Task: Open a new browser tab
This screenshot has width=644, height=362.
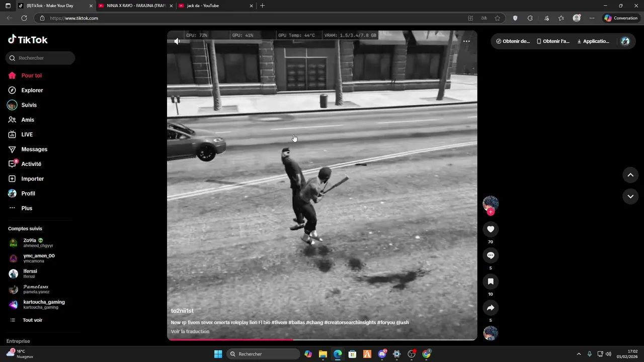Action: pos(262,6)
